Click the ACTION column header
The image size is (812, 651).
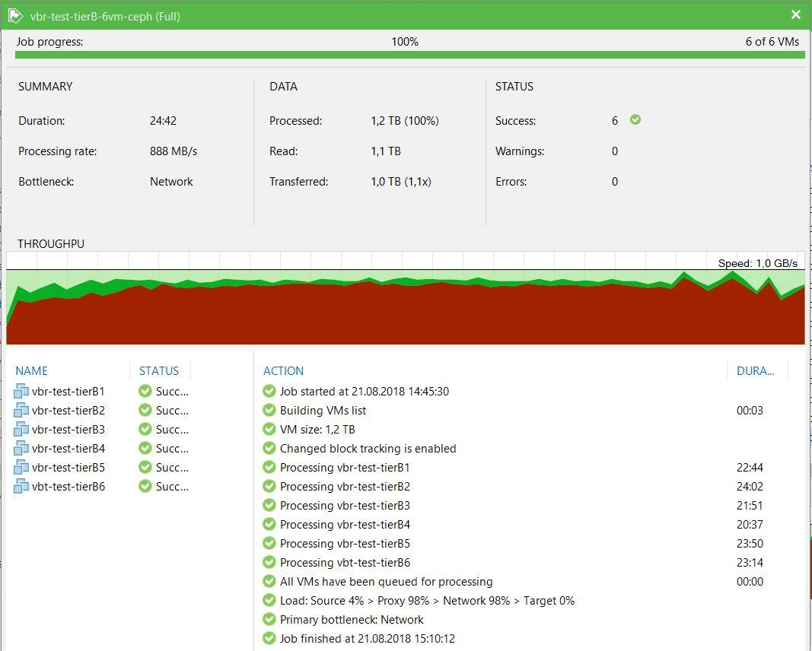[283, 371]
